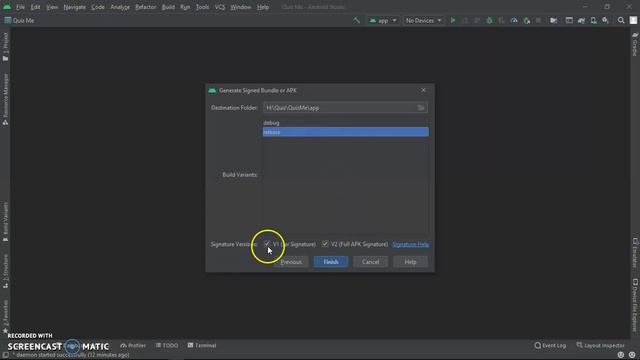This screenshot has width=640, height=360.
Task: Open the Signature Help link
Action: click(x=411, y=244)
